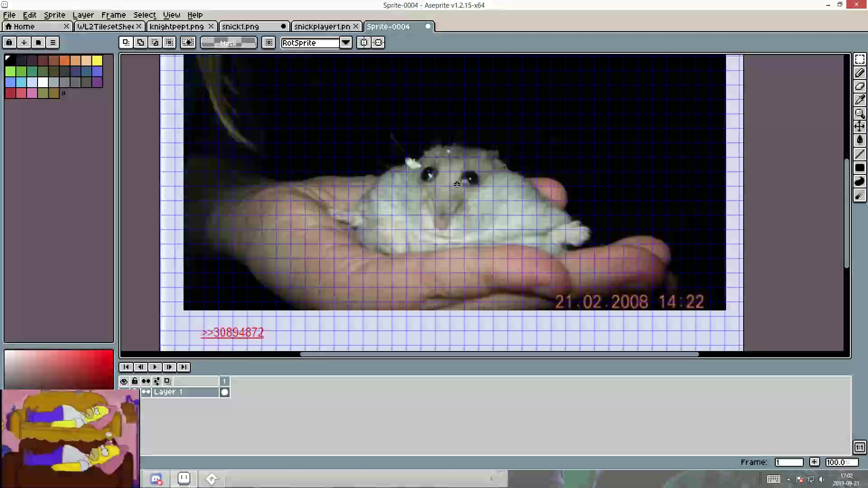This screenshot has height=488, width=868.
Task: Select the Move tool
Action: tap(859, 127)
